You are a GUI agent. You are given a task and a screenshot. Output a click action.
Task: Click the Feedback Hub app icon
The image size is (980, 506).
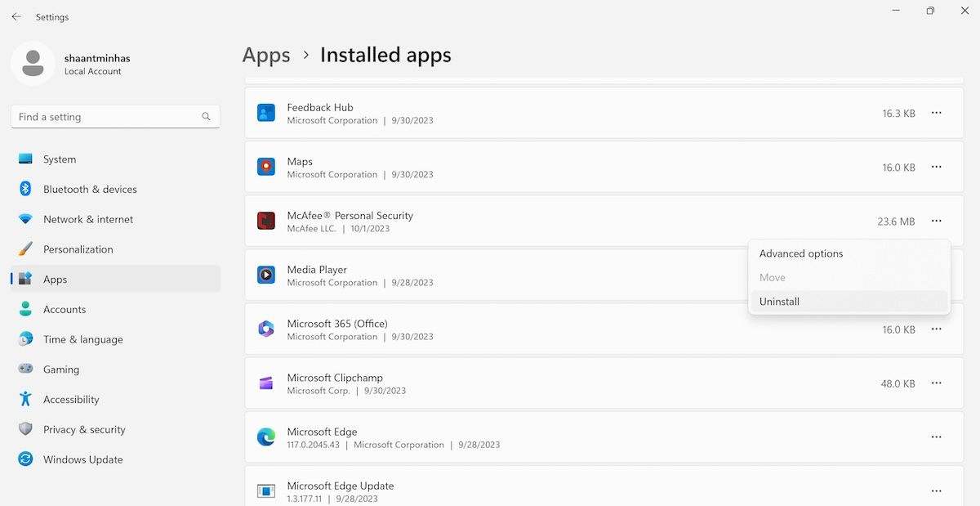265,112
